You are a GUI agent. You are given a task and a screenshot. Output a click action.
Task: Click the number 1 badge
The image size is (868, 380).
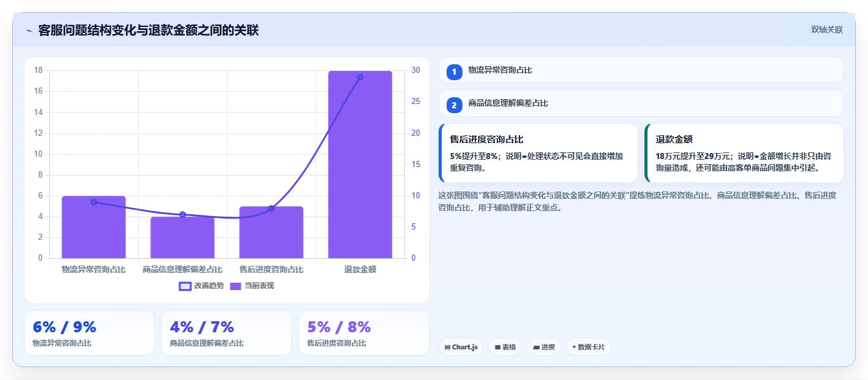click(454, 72)
